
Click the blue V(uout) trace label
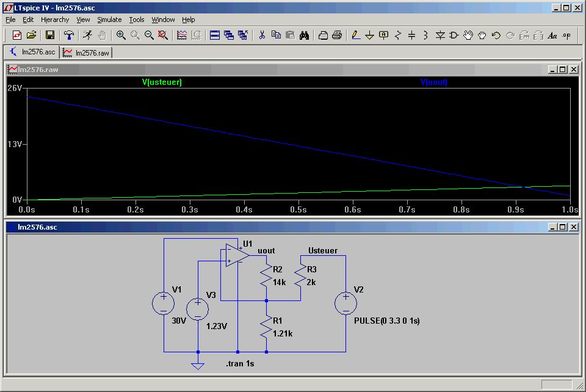coord(433,82)
